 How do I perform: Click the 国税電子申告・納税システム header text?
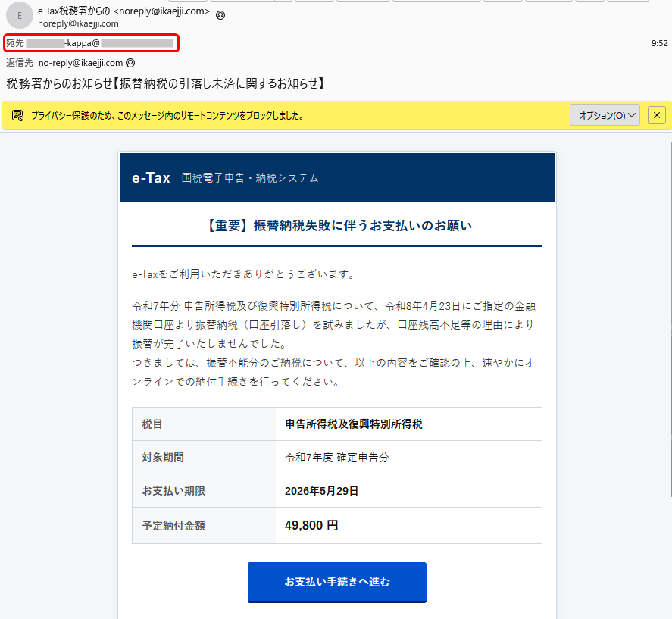click(x=250, y=178)
